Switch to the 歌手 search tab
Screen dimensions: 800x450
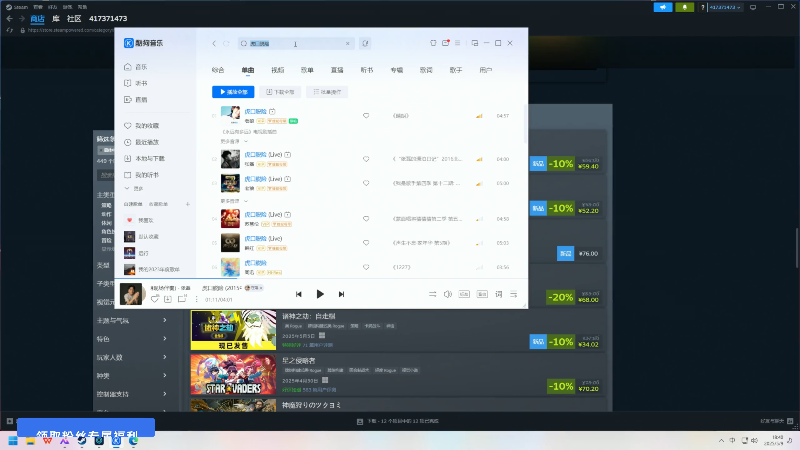click(x=456, y=70)
